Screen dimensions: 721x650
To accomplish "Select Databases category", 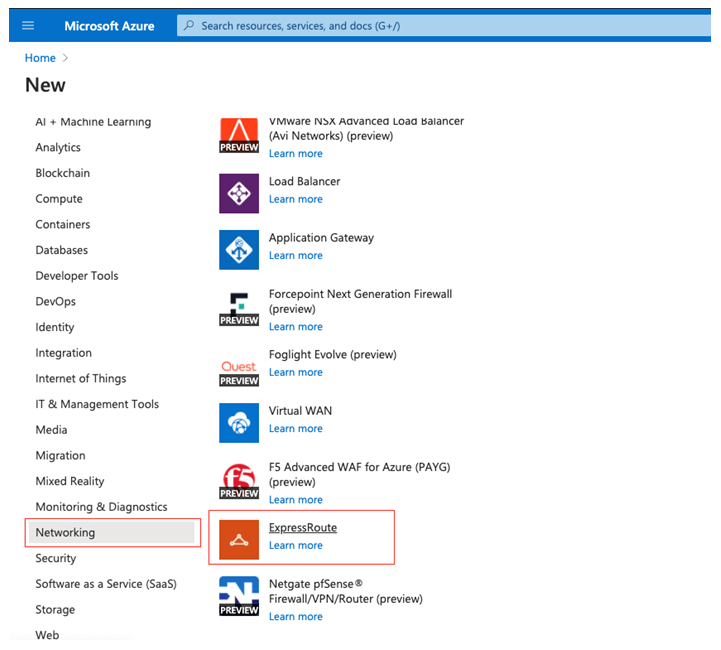I will pos(62,250).
